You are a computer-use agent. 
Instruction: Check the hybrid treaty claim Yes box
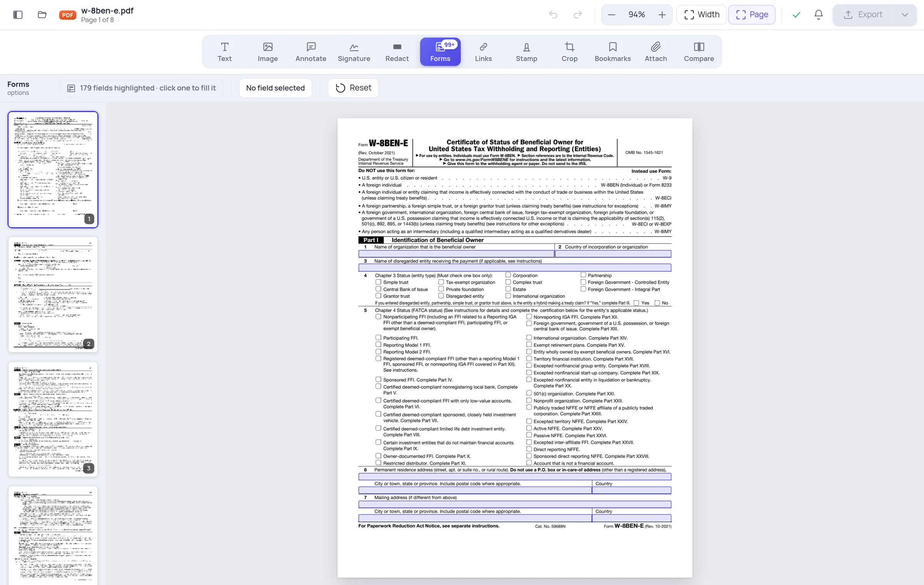pos(636,303)
